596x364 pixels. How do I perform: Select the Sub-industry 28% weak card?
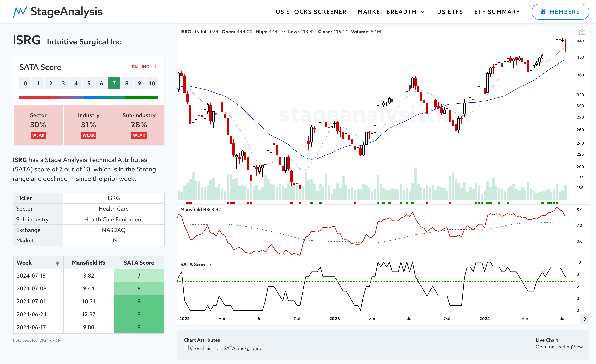click(x=139, y=125)
